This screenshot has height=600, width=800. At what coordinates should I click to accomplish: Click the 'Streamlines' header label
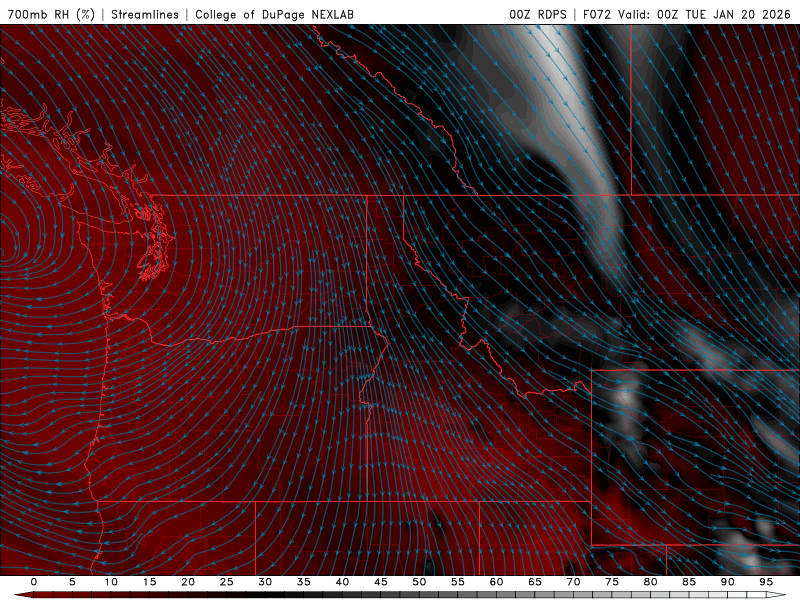(145, 14)
